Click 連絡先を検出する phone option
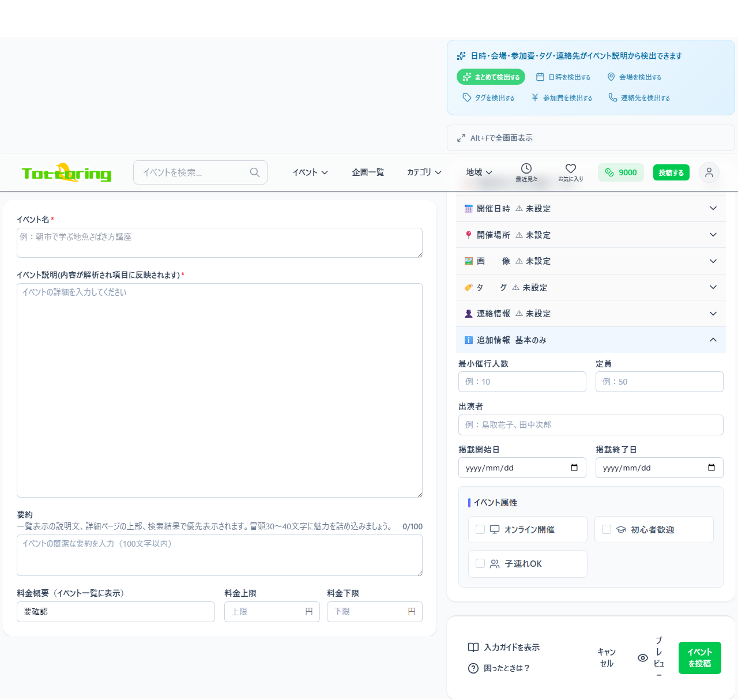738x700 pixels. 639,97
